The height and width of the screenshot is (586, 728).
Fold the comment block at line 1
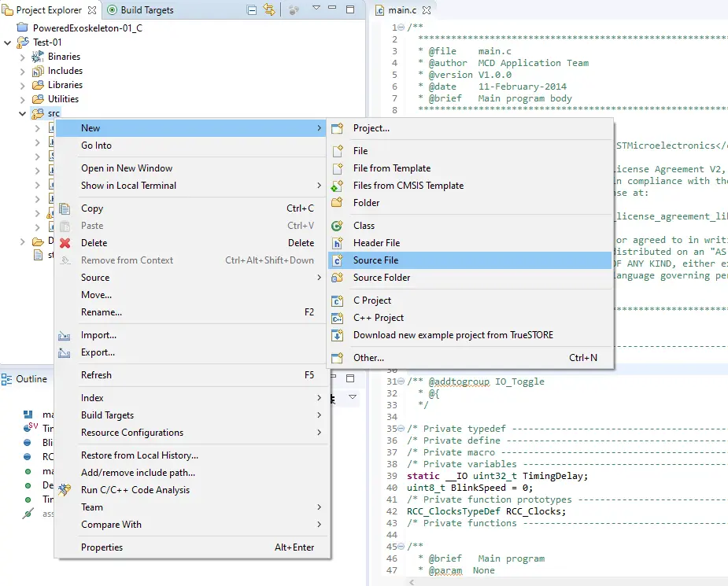tap(401, 28)
